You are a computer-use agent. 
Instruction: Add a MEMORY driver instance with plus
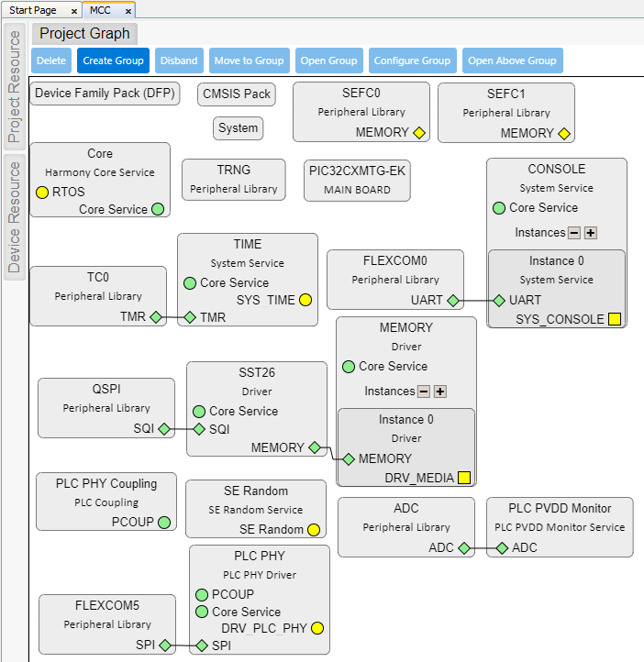coord(440,392)
